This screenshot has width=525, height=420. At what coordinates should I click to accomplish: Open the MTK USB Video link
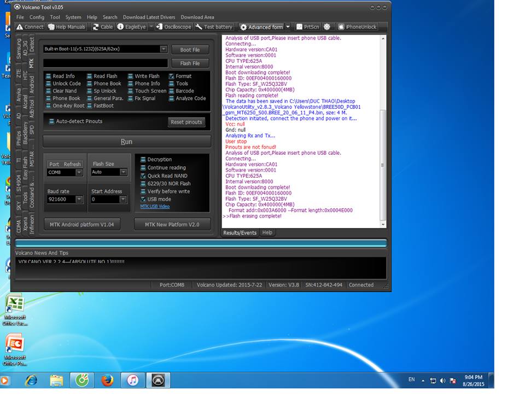pos(155,206)
